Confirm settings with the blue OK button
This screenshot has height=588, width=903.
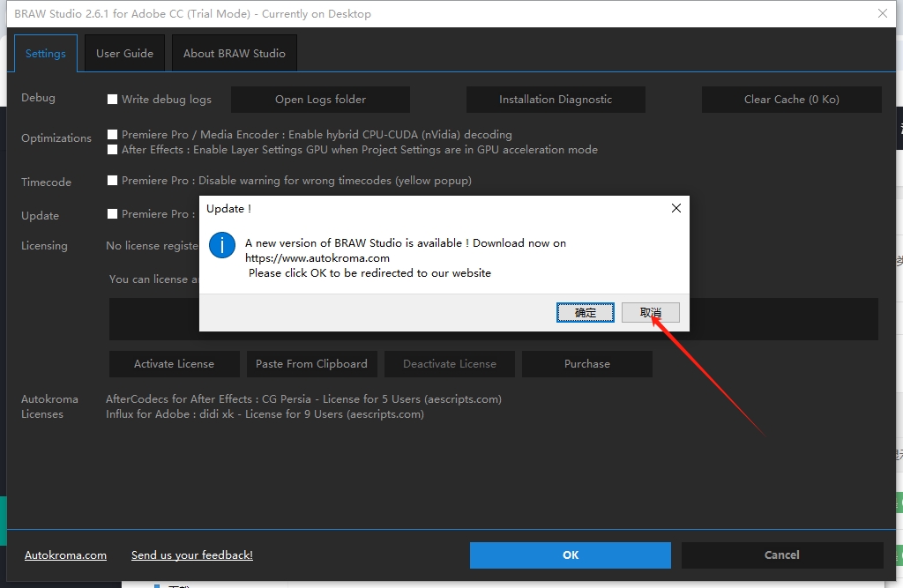[571, 555]
